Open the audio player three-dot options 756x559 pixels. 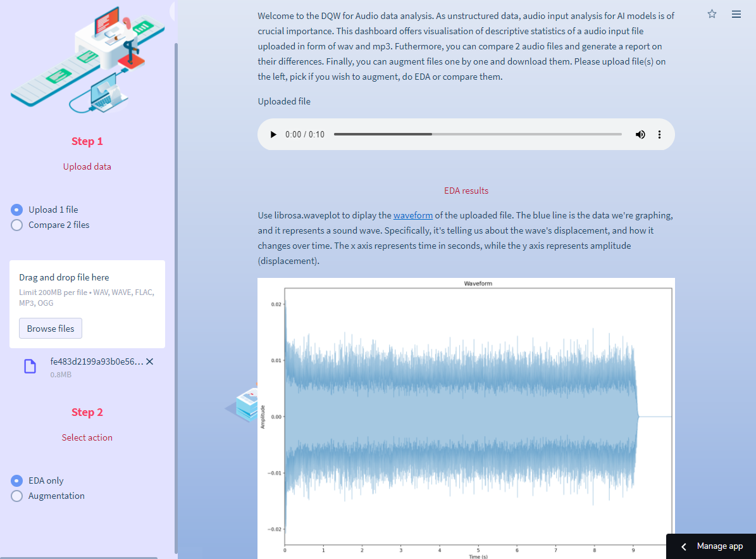[659, 135]
